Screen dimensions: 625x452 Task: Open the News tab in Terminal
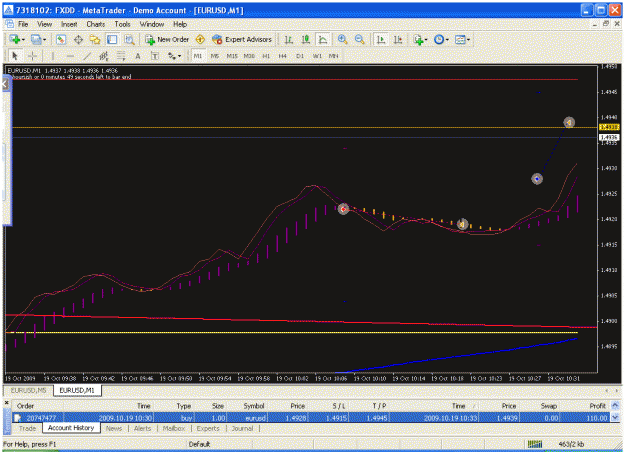(114, 428)
